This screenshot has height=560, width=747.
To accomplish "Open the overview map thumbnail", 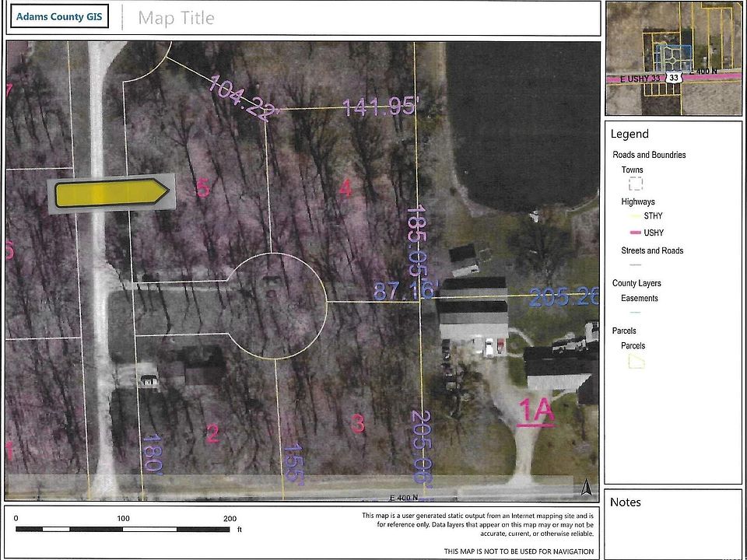I will pyautogui.click(x=674, y=58).
